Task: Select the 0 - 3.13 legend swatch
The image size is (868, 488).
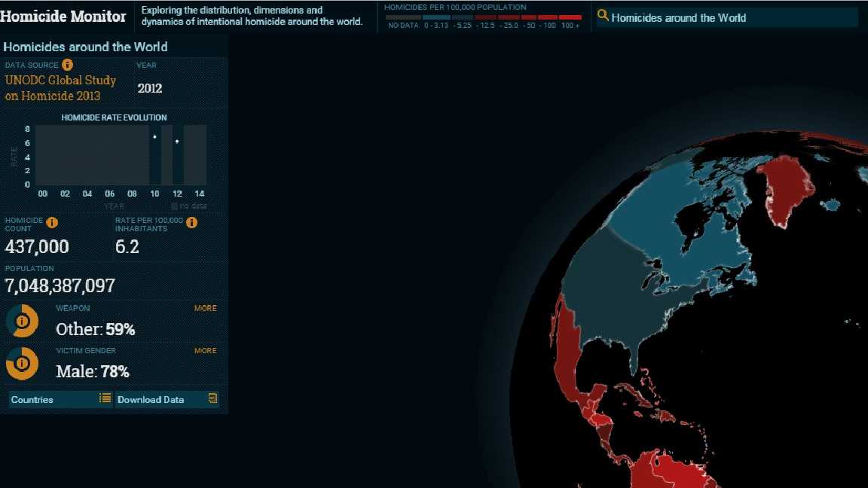Action: 436,18
